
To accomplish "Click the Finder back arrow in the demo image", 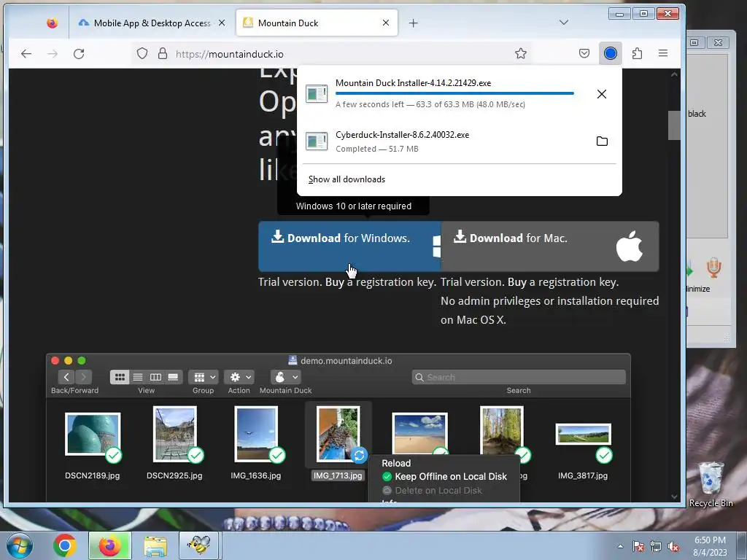I will 66,377.
